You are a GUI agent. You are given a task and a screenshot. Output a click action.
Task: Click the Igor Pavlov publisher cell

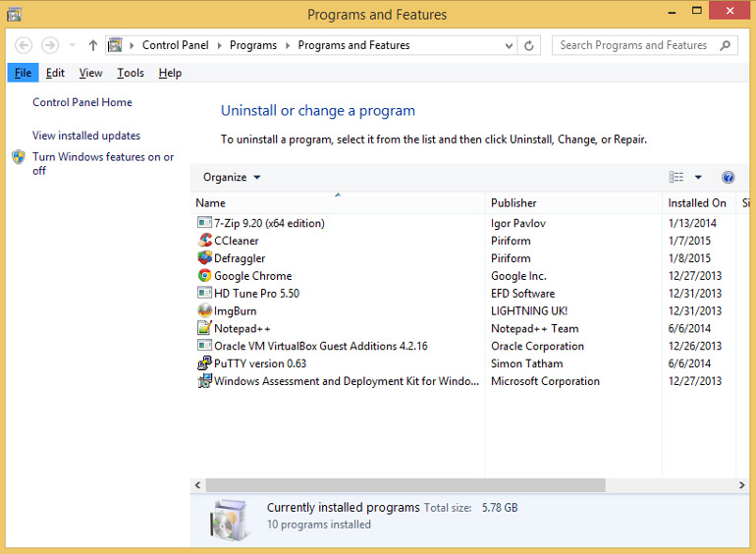click(518, 223)
